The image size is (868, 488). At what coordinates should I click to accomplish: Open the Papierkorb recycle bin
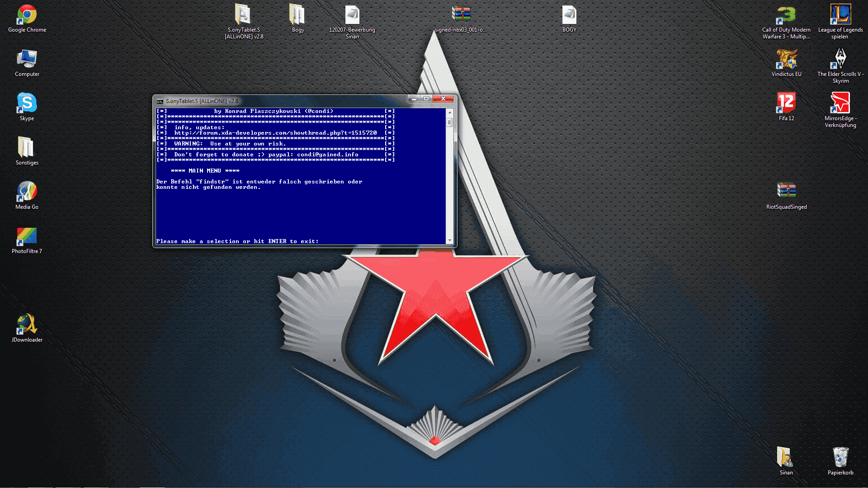click(840, 462)
